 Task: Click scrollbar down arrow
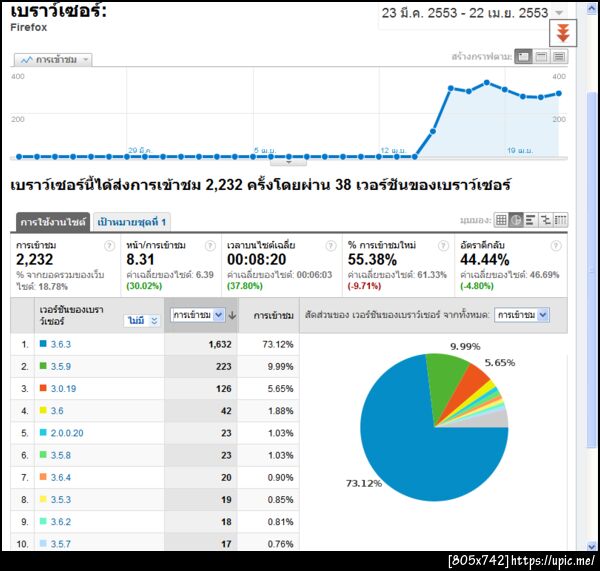coord(592,546)
